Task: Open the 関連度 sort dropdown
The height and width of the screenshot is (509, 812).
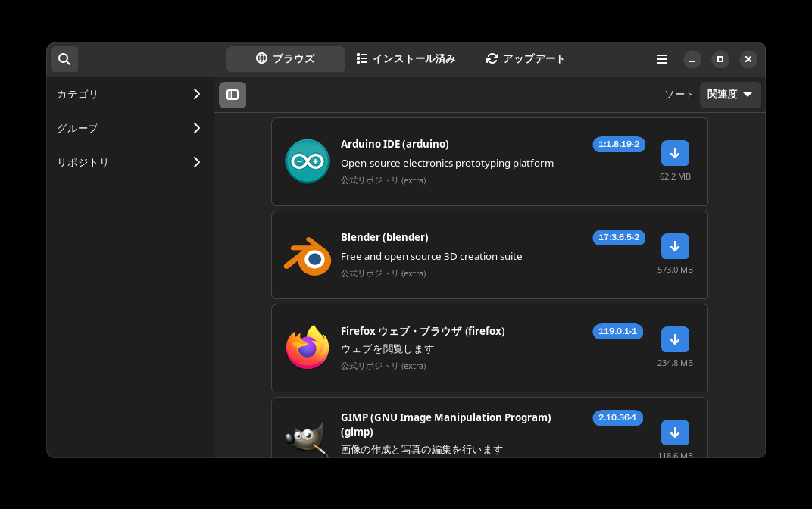Action: click(730, 95)
